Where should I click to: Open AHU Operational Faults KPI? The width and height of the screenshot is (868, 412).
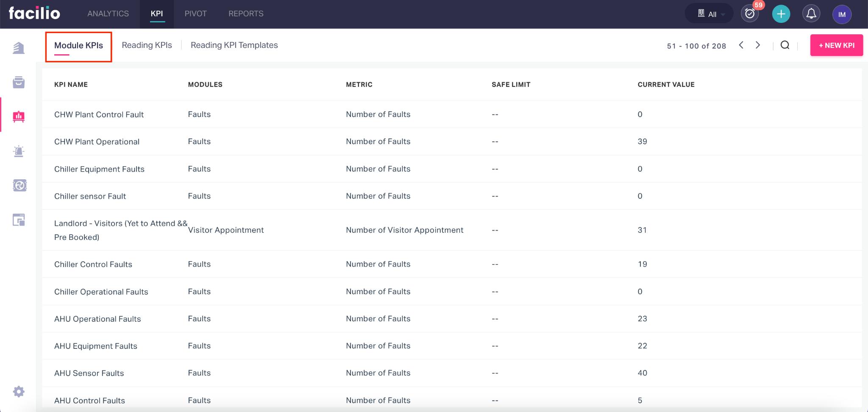pos(452,319)
